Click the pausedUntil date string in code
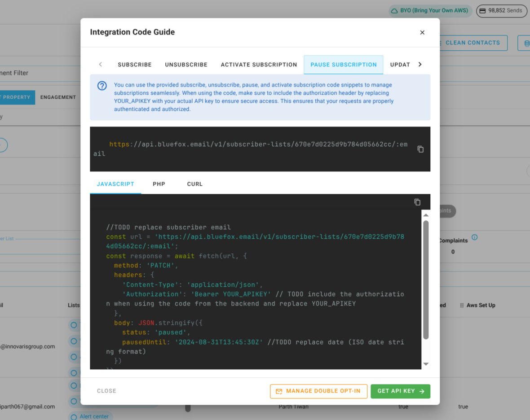 pyautogui.click(x=219, y=342)
